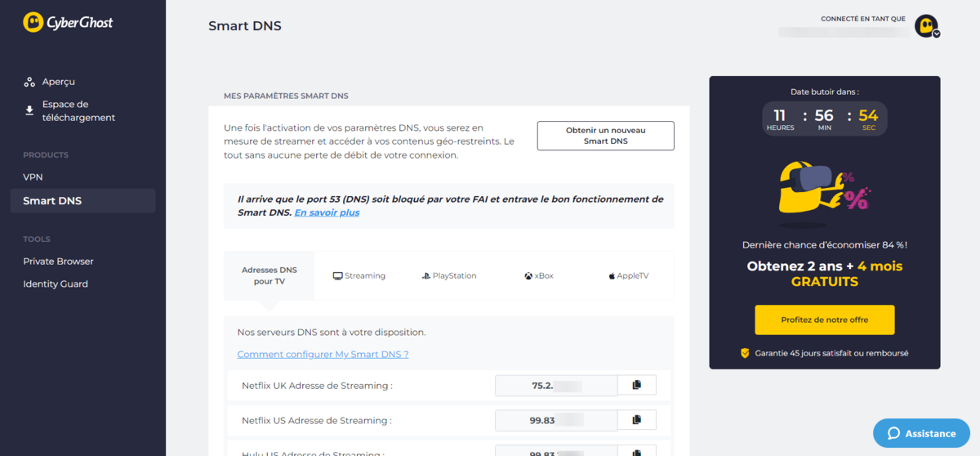Copy the Netflix US streaming DNS address

637,420
